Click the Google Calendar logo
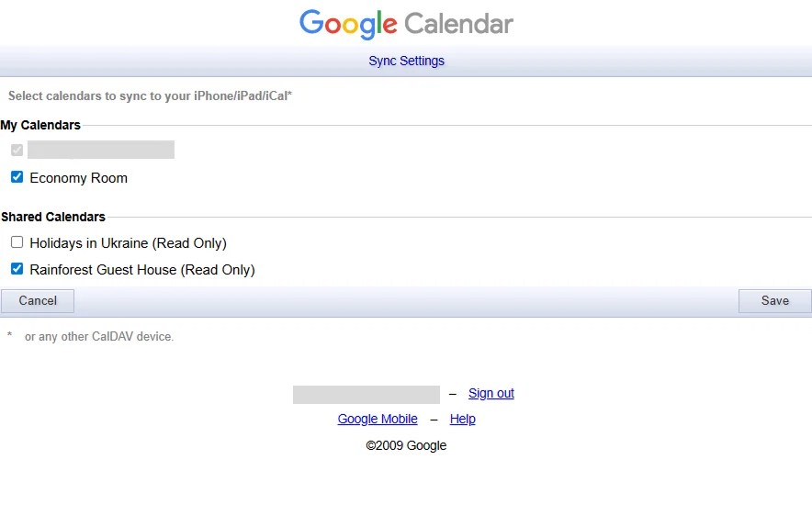The width and height of the screenshot is (812, 527). coord(406,24)
